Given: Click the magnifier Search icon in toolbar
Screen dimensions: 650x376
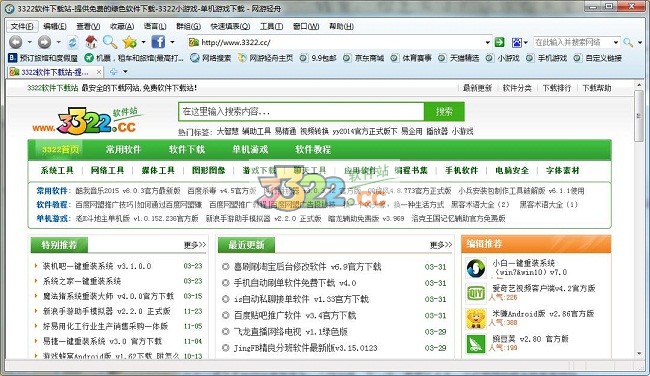Looking at the screenshot, I should 110,42.
